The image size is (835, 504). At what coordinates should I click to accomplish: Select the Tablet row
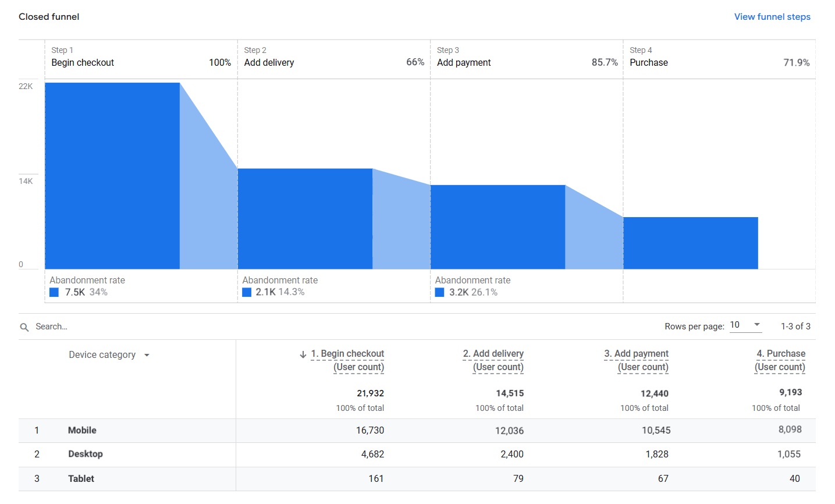[81, 479]
